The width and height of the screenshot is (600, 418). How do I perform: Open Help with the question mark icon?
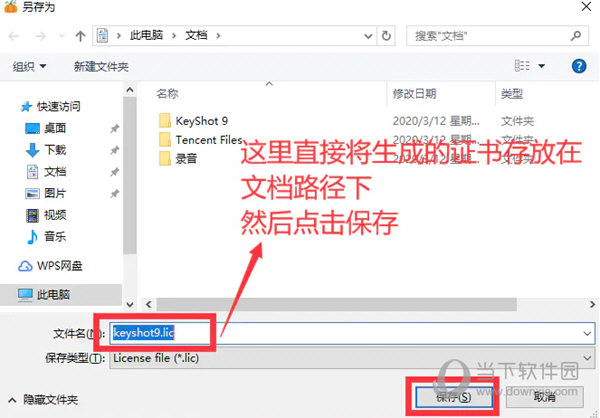(x=579, y=66)
